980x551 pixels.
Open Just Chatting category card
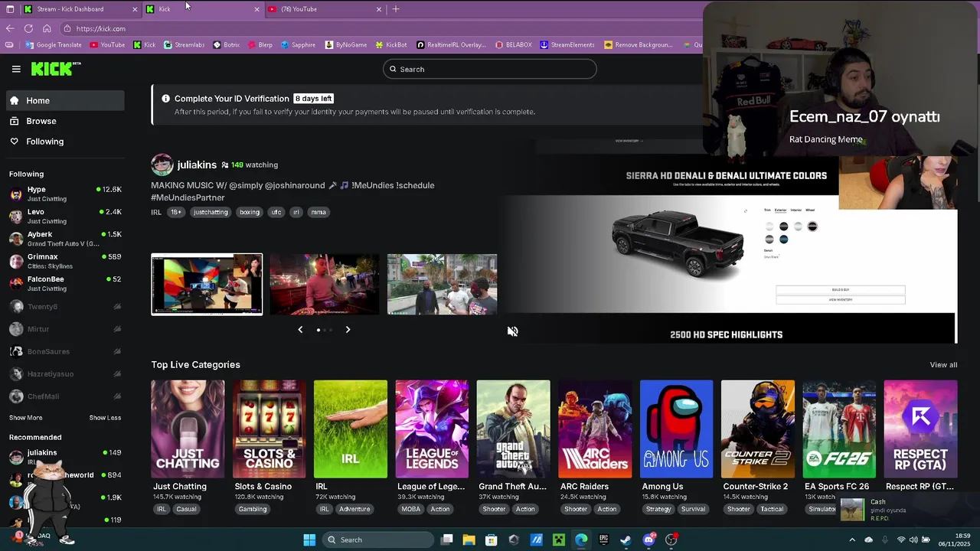point(188,429)
